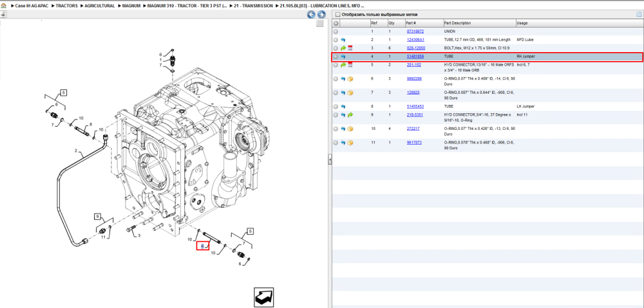Open 21 - TRANSMISSION breadcrumb

point(252,6)
